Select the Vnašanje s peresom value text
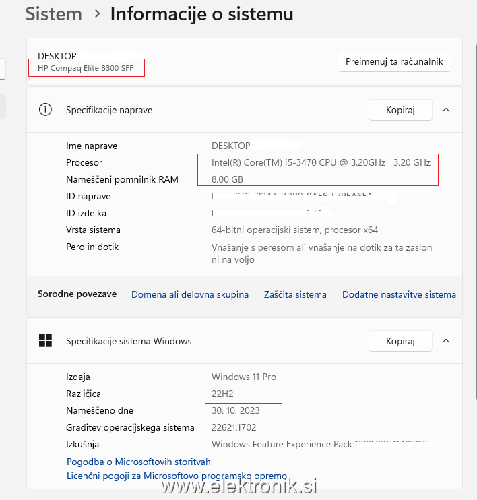The image size is (477, 500). point(322,254)
